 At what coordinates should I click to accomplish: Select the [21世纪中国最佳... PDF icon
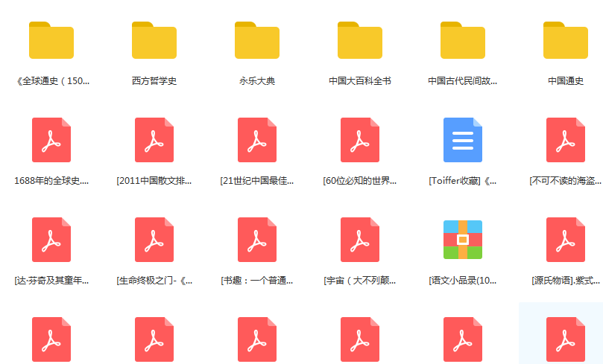coord(257,140)
